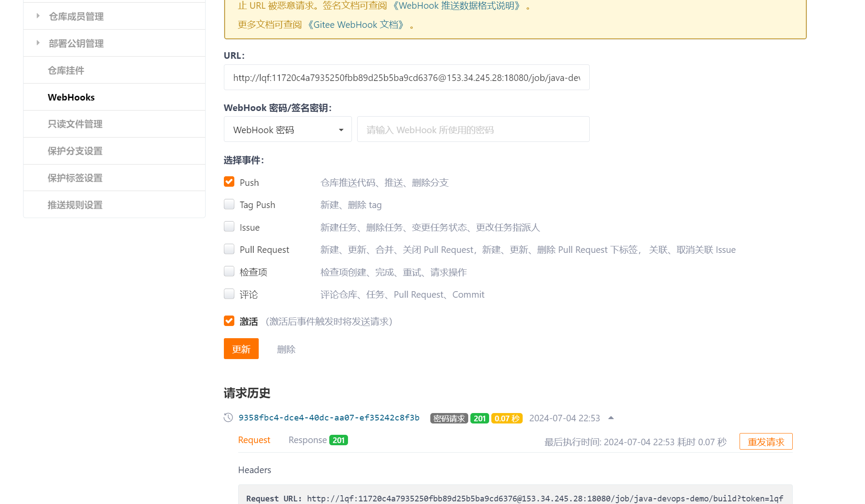
Task: Collapse the request history entry details
Action: 611,417
